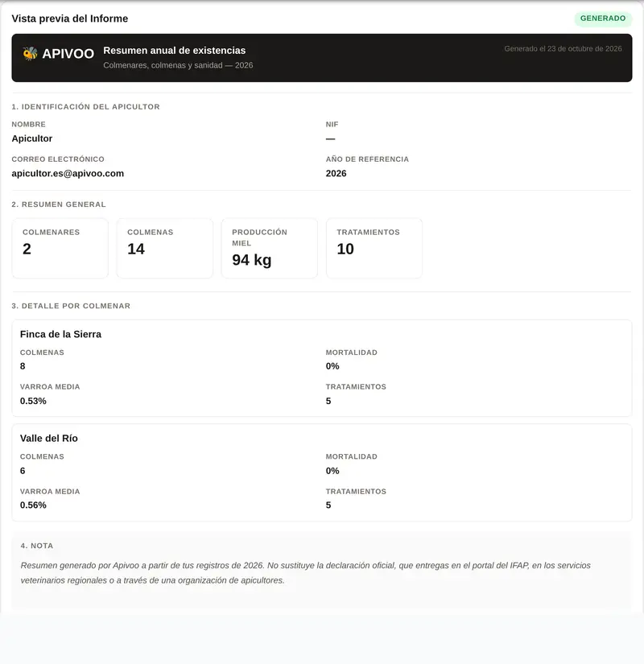This screenshot has width=644, height=664.
Task: Click Valle del Río's MORTALIDAD 0% value
Action: 332,471
